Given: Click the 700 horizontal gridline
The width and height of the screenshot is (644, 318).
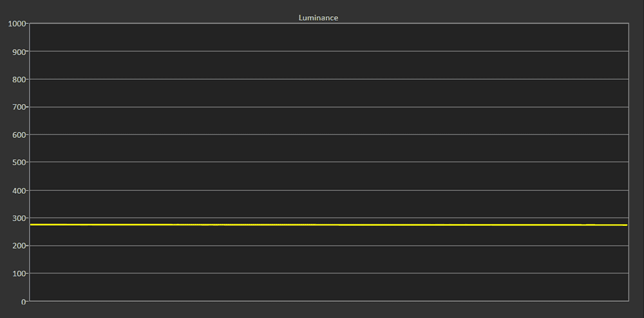Looking at the screenshot, I should [328, 107].
